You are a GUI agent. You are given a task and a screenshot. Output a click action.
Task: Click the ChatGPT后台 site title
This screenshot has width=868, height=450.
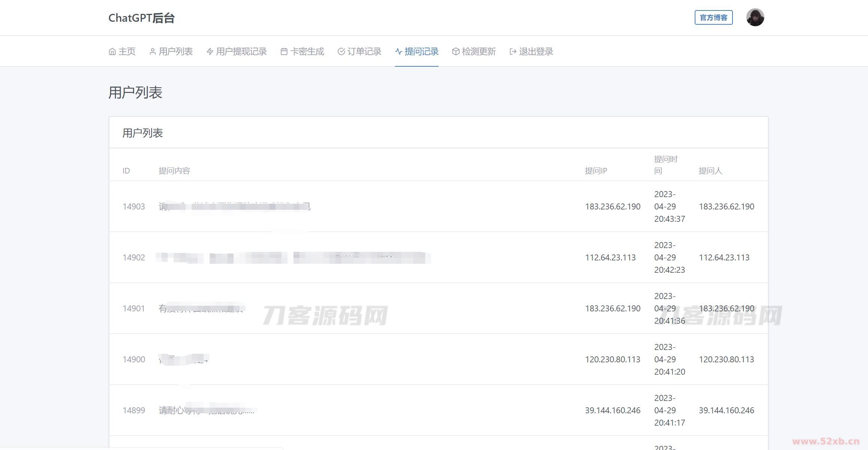pos(141,18)
